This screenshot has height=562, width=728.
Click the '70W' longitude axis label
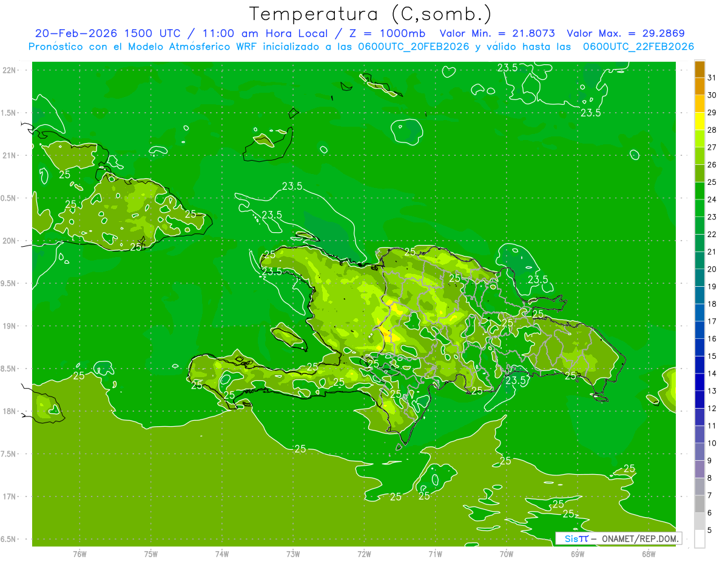(x=506, y=554)
